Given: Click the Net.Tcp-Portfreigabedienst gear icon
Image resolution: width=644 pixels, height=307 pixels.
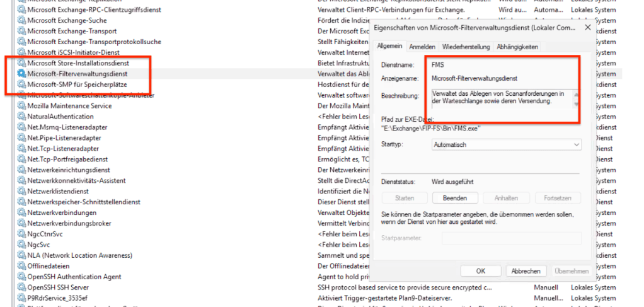Looking at the screenshot, I should pos(22,159).
